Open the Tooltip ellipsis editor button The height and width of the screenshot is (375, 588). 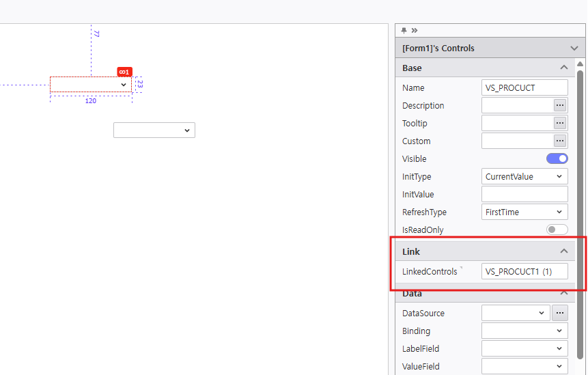pyautogui.click(x=560, y=123)
